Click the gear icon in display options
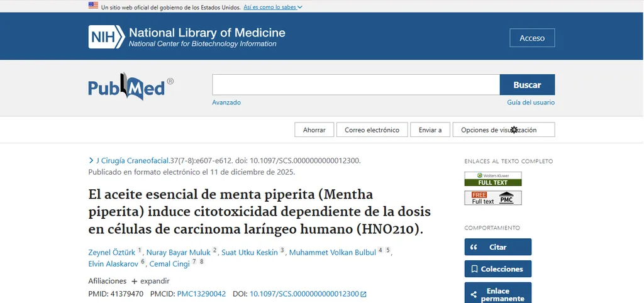The height and width of the screenshot is (303, 644). [x=514, y=129]
